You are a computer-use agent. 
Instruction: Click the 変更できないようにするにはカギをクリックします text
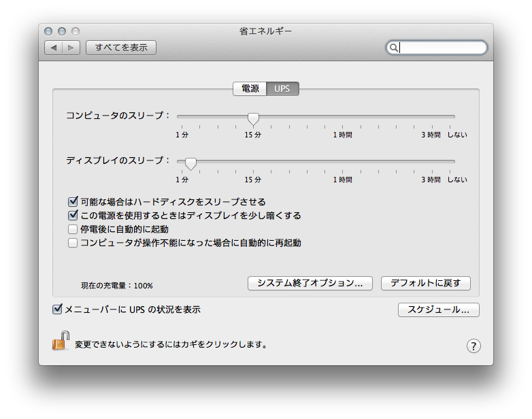pos(171,345)
